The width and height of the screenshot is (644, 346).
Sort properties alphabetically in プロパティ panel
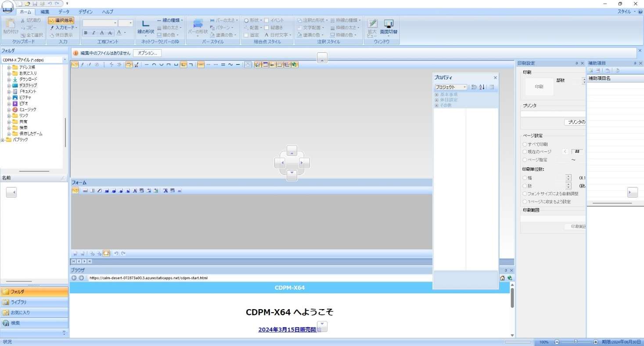[482, 87]
